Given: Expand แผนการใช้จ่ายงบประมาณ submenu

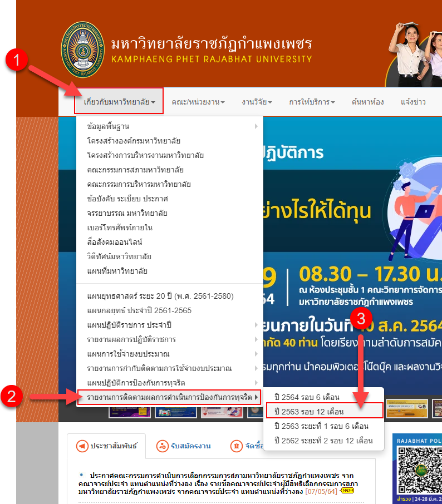Looking at the screenshot, I should tap(170, 354).
